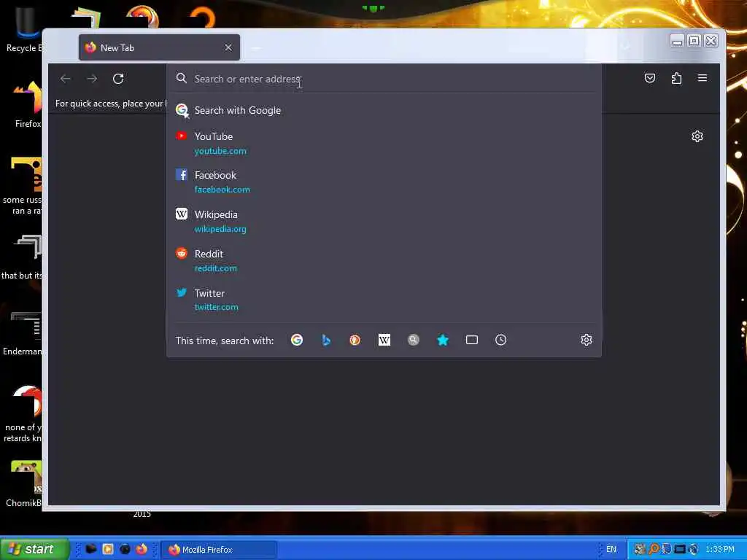Search this time with Google icon

[x=297, y=340]
